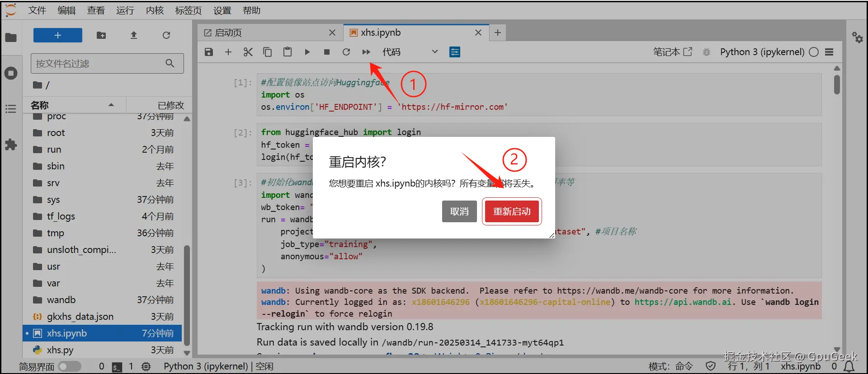868x374 pixels.
Task: Open the 文件 menu
Action: 37,10
